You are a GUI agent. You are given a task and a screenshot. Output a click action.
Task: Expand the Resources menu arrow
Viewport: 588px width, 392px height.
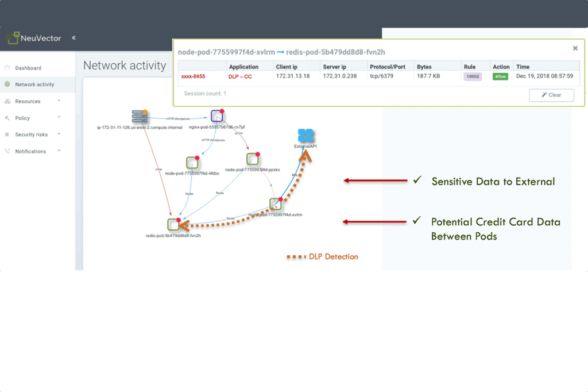coord(59,101)
